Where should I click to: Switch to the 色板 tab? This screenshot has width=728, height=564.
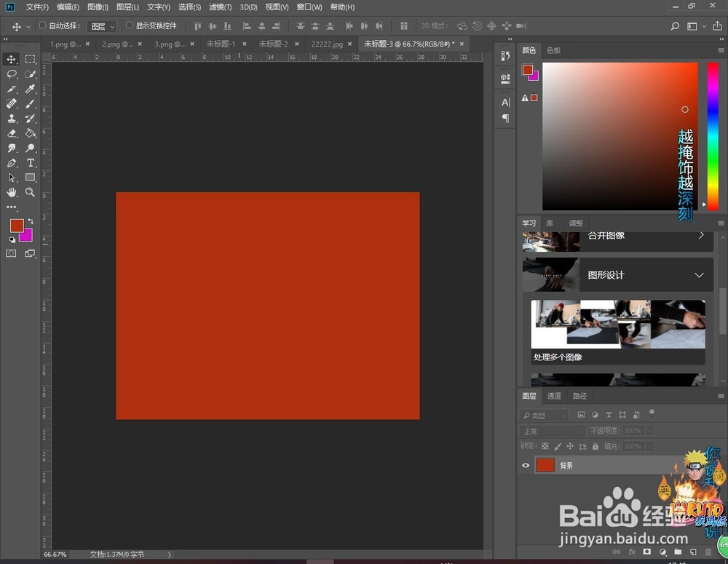pos(553,50)
